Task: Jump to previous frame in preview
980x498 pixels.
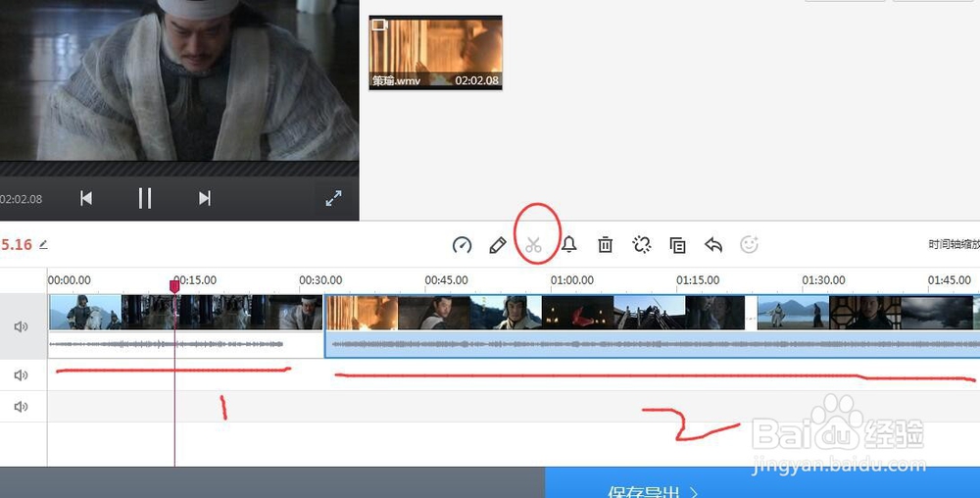Action: click(86, 198)
